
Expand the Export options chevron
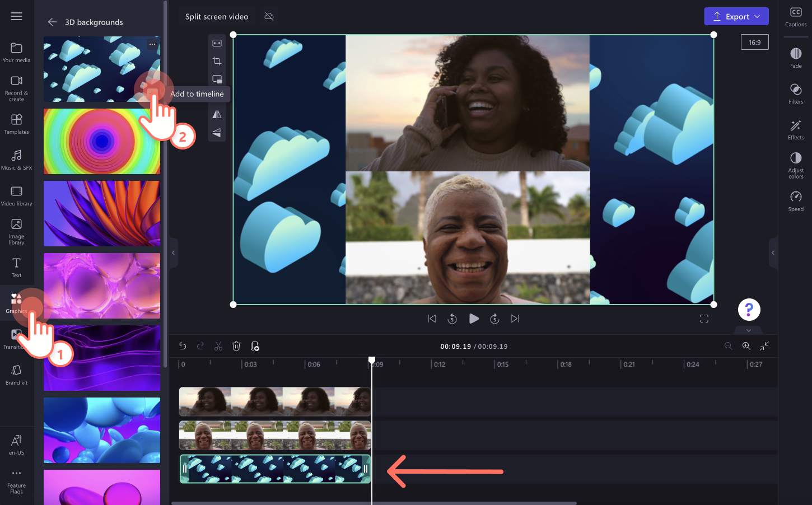coord(756,16)
